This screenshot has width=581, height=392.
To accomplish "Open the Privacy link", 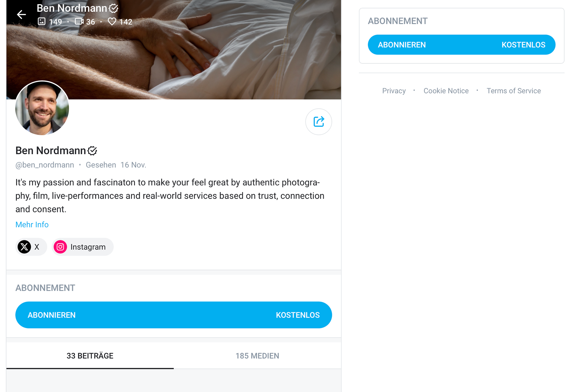I will pyautogui.click(x=394, y=91).
